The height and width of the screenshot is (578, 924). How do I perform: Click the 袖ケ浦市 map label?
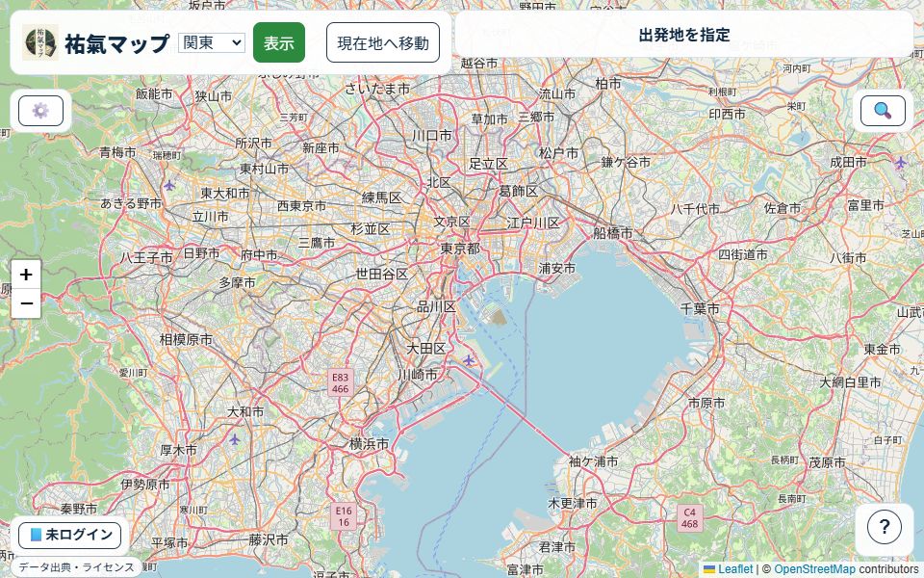coord(594,461)
